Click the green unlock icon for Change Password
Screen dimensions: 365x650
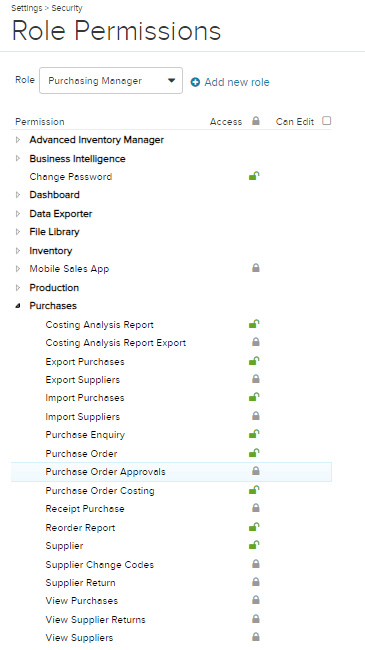(254, 177)
